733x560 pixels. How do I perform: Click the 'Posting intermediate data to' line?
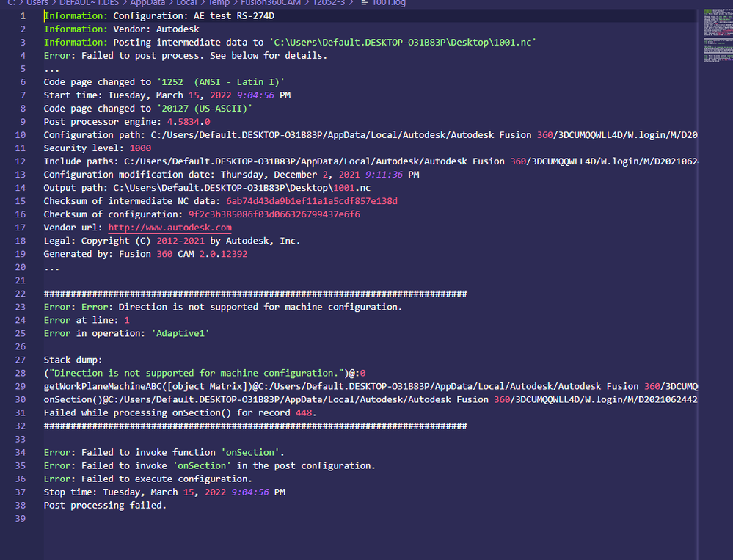[x=290, y=42]
